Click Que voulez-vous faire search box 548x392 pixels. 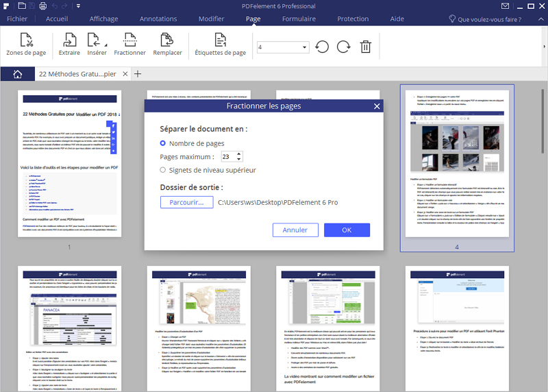click(x=489, y=19)
